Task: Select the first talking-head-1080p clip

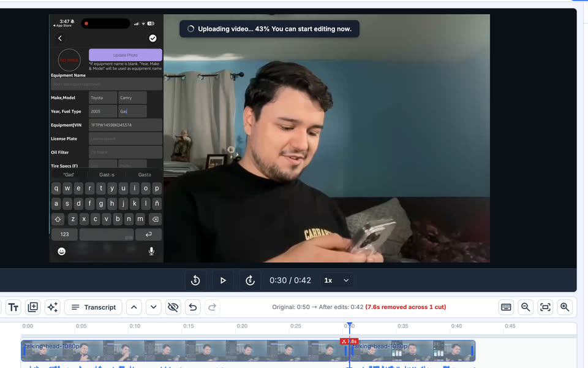Action: coord(184,351)
